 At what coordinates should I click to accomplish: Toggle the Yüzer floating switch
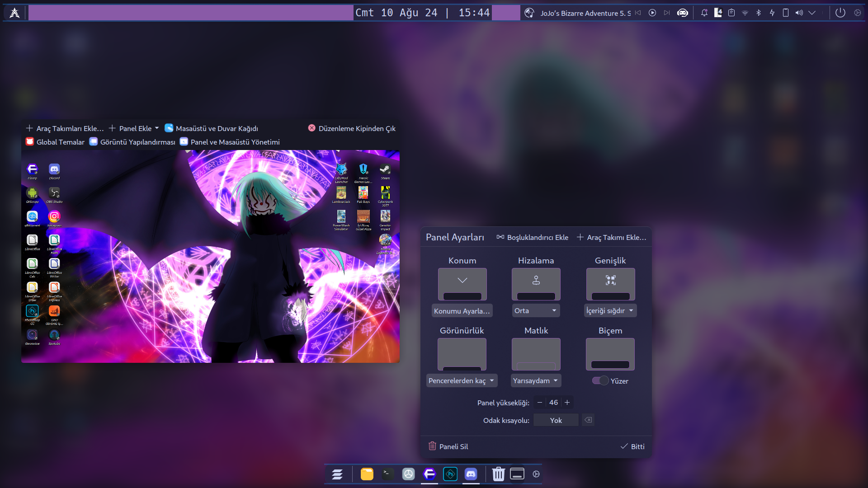click(x=601, y=381)
